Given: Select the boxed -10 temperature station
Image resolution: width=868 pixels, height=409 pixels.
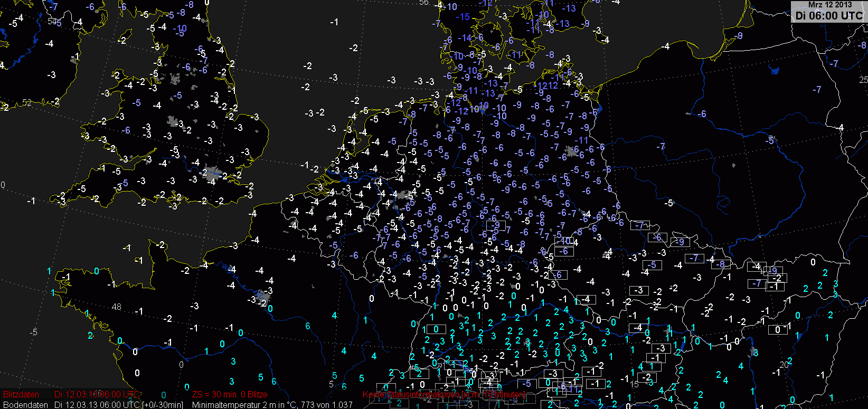Looking at the screenshot, I should (x=565, y=241).
